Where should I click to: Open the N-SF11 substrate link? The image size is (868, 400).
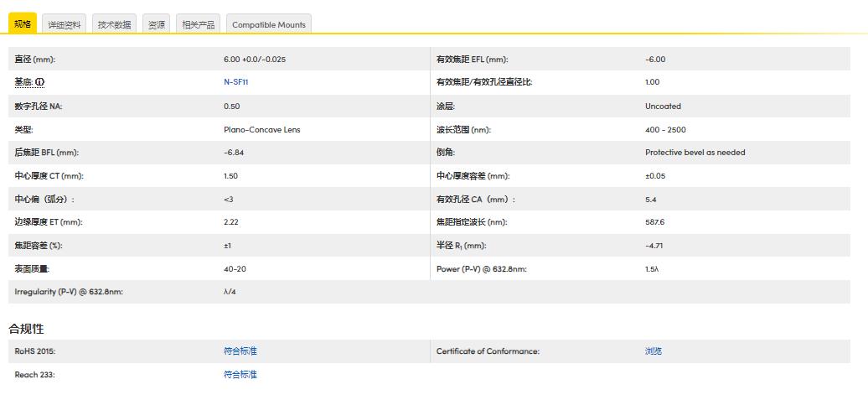coord(236,82)
